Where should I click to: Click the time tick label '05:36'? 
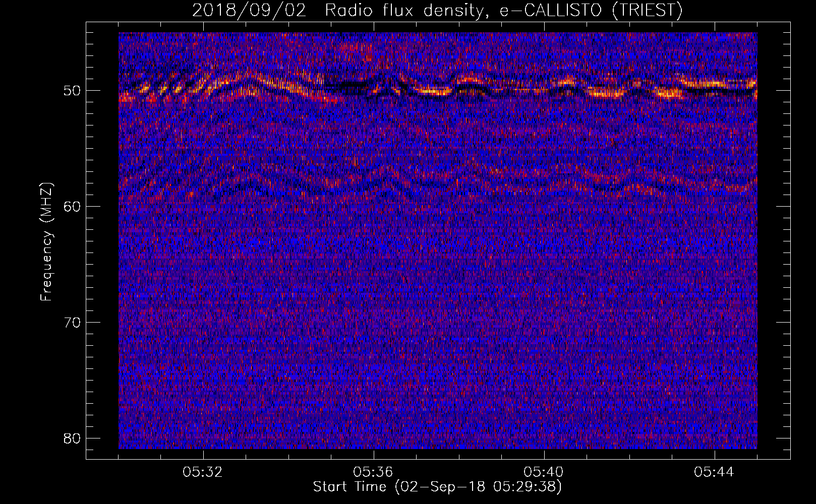373,472
